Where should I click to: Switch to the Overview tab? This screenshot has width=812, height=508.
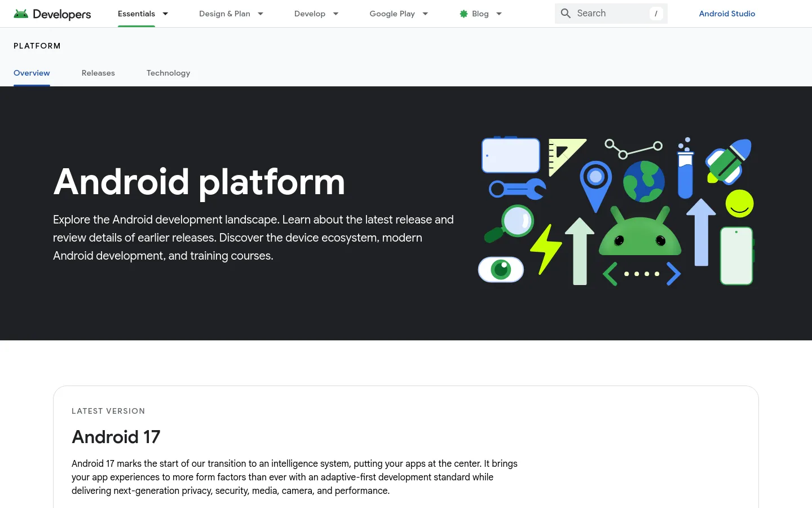(x=32, y=73)
